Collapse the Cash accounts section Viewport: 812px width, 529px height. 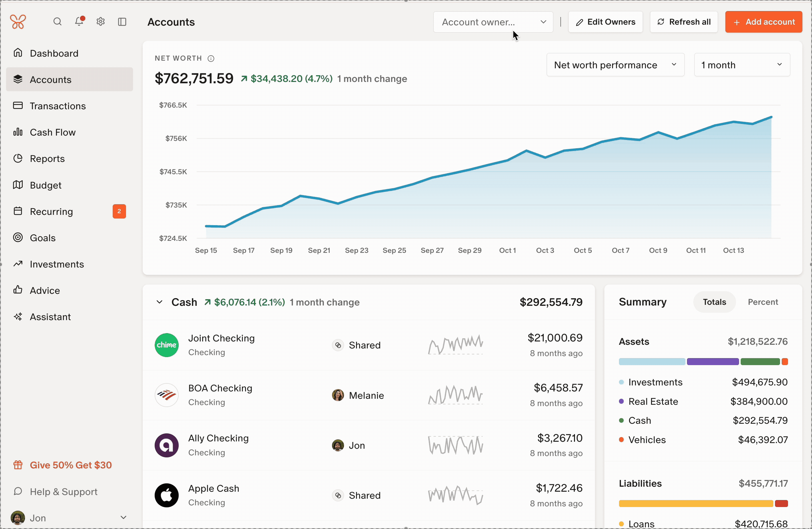click(x=159, y=302)
